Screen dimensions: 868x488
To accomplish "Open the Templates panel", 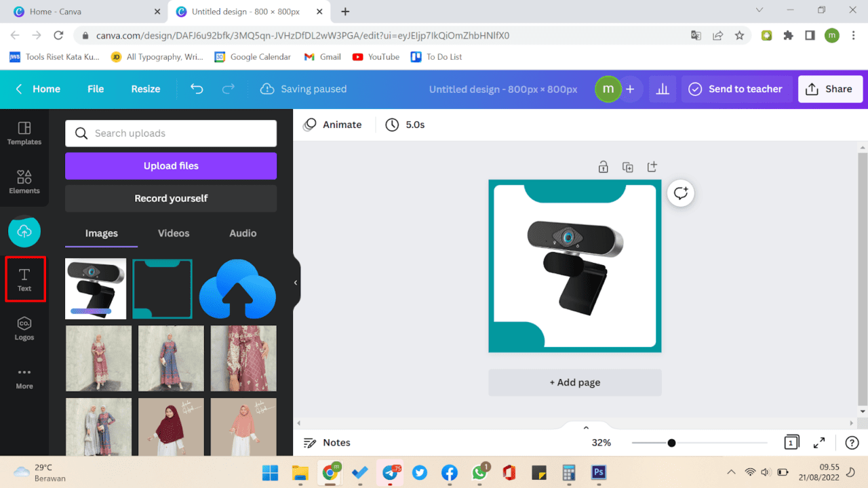I will (24, 133).
